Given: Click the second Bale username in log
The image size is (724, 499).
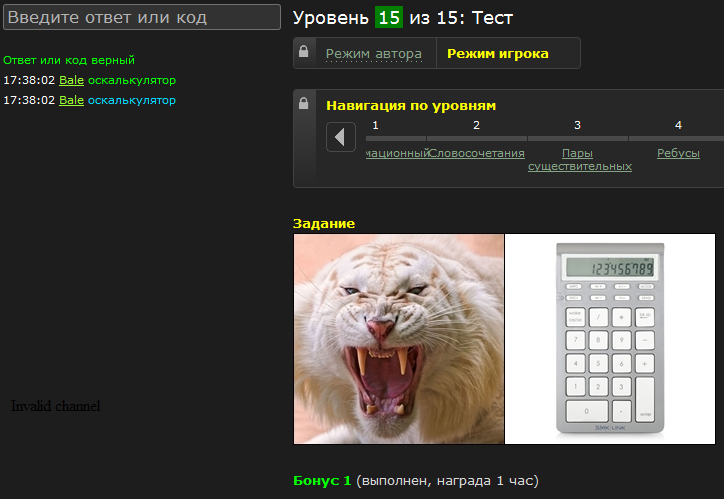Looking at the screenshot, I should point(72,100).
